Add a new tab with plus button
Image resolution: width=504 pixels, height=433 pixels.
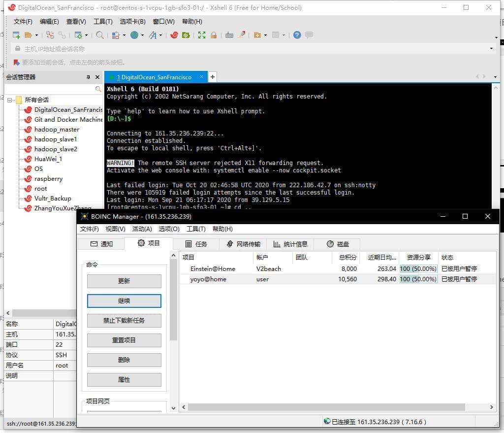click(x=213, y=77)
